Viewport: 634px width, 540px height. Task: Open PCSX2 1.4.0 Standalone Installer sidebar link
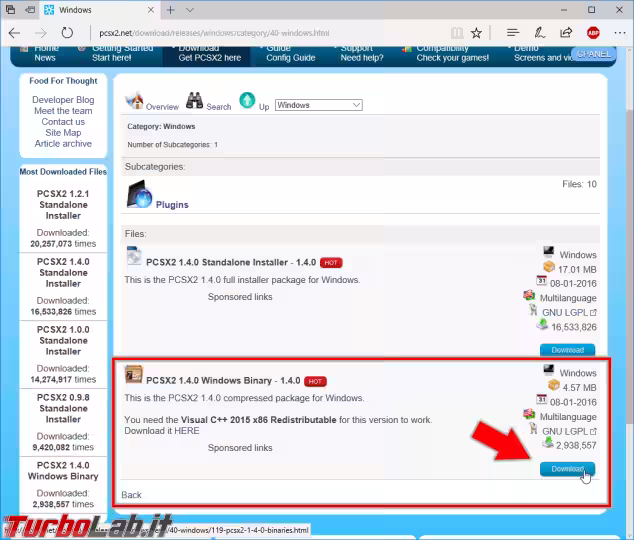click(63, 272)
